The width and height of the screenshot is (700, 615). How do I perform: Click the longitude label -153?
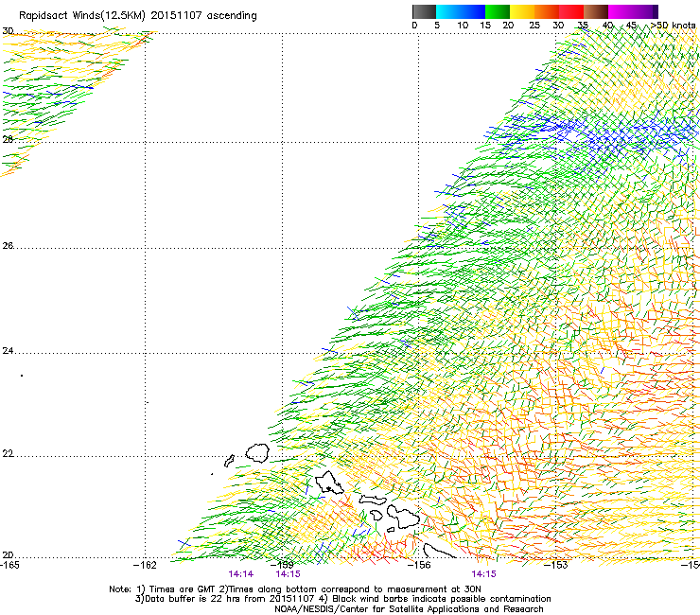pos(556,565)
